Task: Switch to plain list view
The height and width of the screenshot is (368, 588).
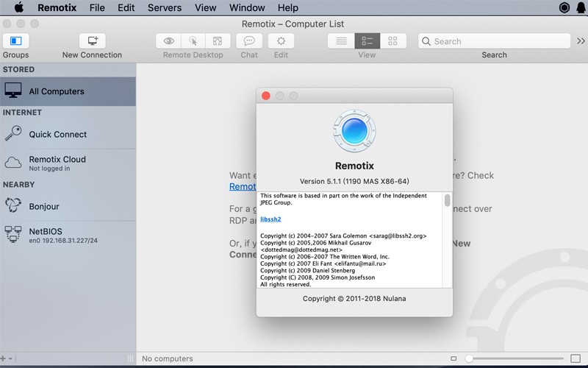Action: 341,41
